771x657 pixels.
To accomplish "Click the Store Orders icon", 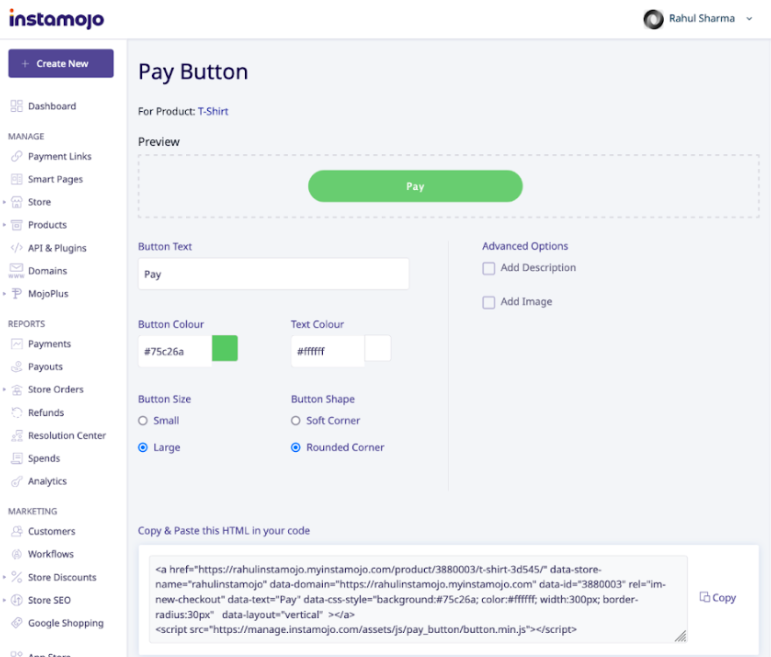I will click(17, 389).
